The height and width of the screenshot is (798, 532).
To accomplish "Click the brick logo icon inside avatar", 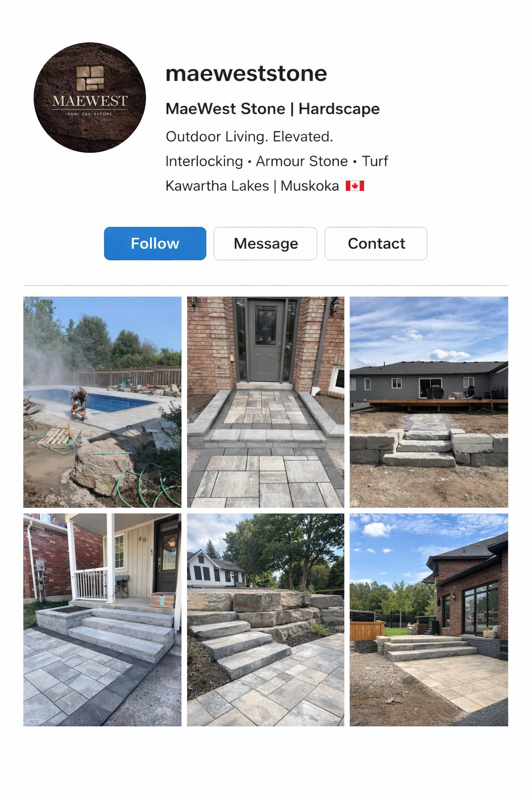I will click(x=90, y=78).
